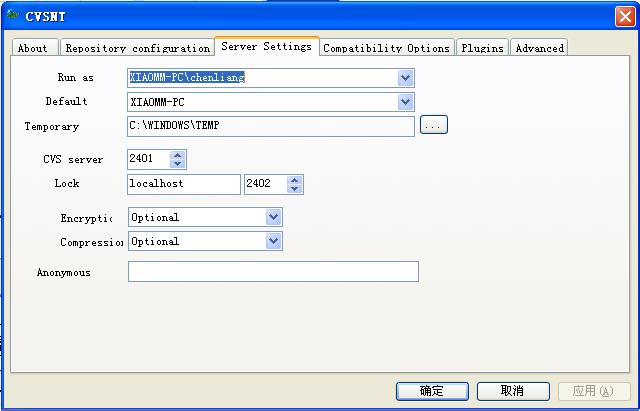
Task: Click the Lock server localhost field
Action: pyautogui.click(x=184, y=184)
